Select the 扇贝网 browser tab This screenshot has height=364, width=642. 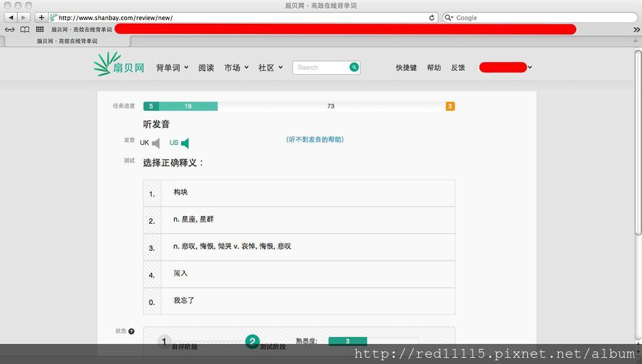tap(67, 41)
